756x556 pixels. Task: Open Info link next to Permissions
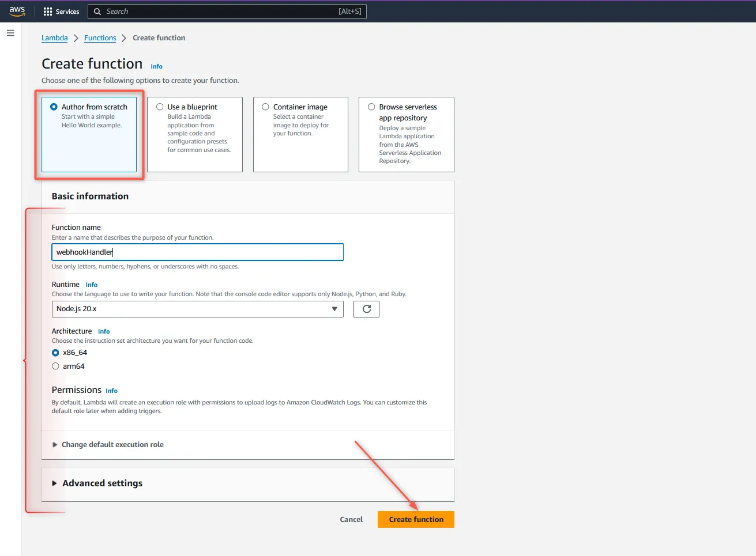[x=112, y=391]
